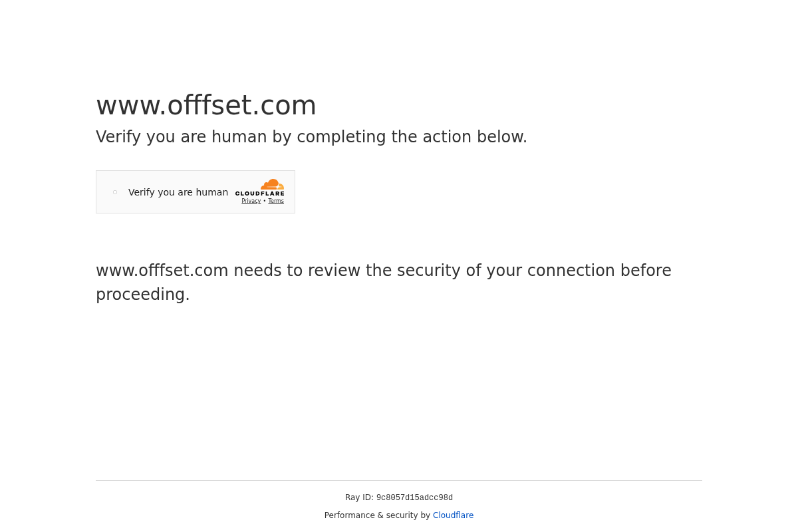This screenshot has height=532, width=798.
Task: Click the word "Verify" starting the subheading
Action: coord(118,137)
